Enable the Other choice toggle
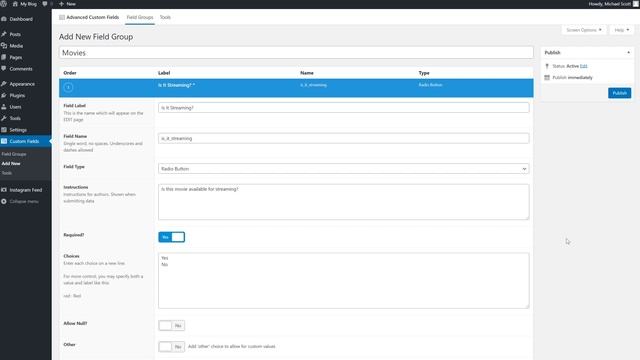This screenshot has width=640, height=360. tap(171, 347)
